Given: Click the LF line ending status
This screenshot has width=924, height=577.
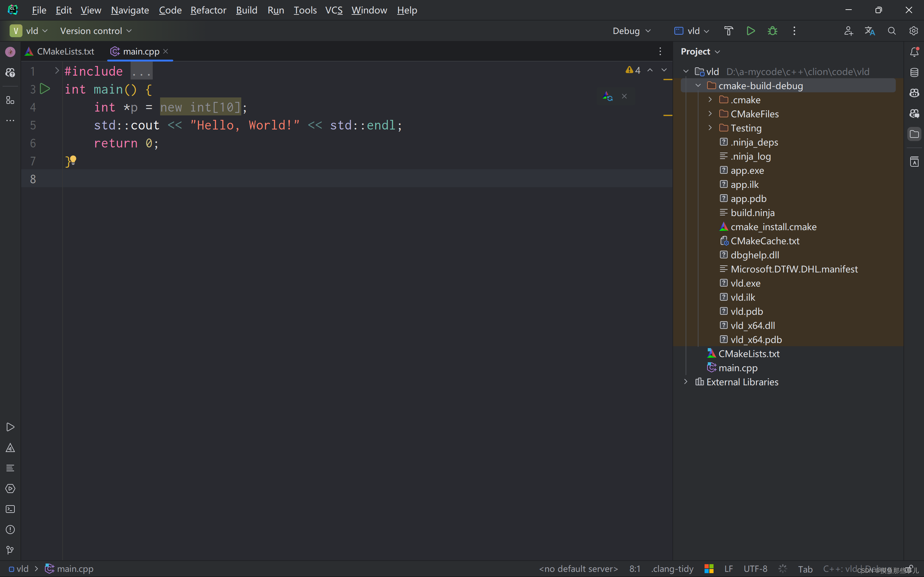Looking at the screenshot, I should pyautogui.click(x=728, y=568).
